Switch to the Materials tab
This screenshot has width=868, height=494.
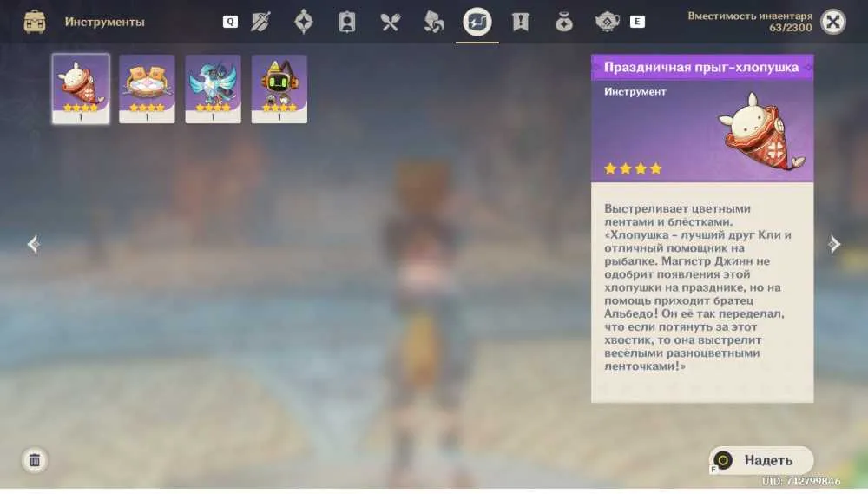[433, 23]
